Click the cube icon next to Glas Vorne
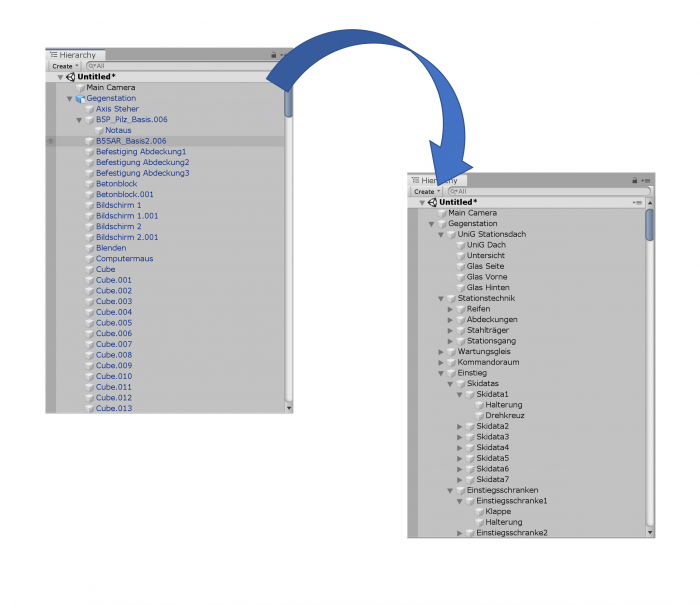 click(x=460, y=277)
